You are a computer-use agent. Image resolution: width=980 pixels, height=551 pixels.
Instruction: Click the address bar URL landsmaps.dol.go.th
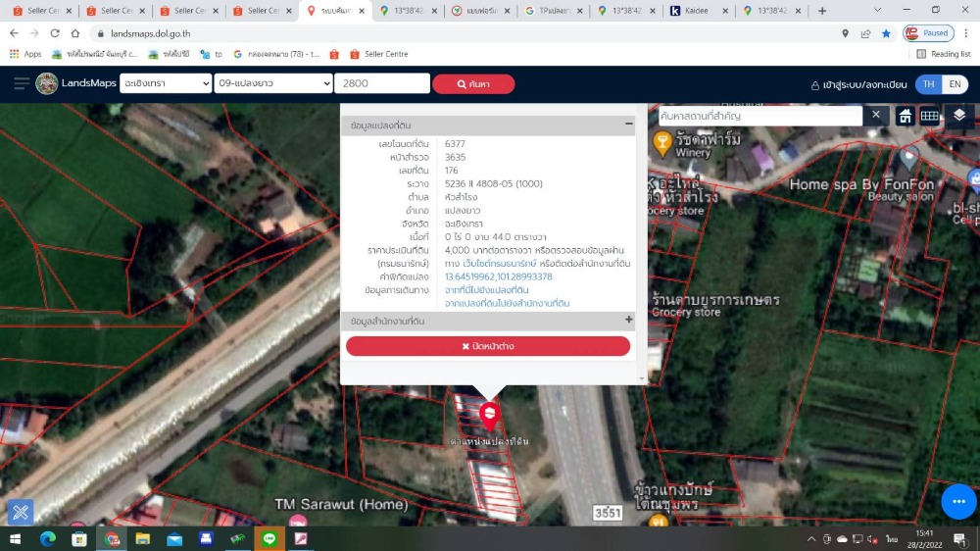151,33
